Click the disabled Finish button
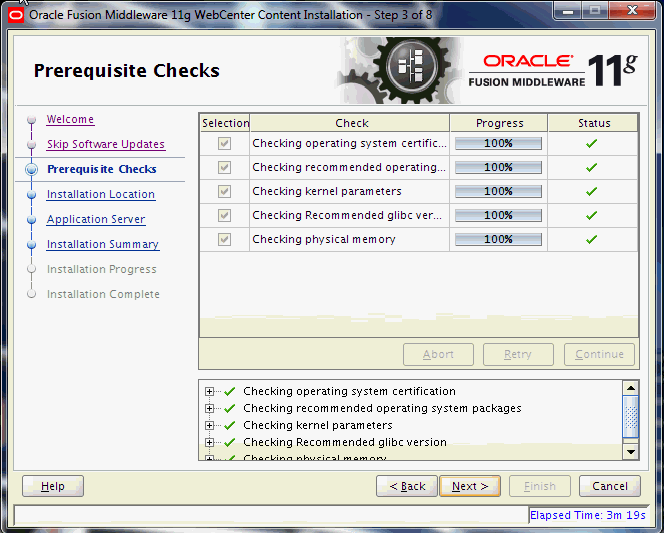 (540, 486)
